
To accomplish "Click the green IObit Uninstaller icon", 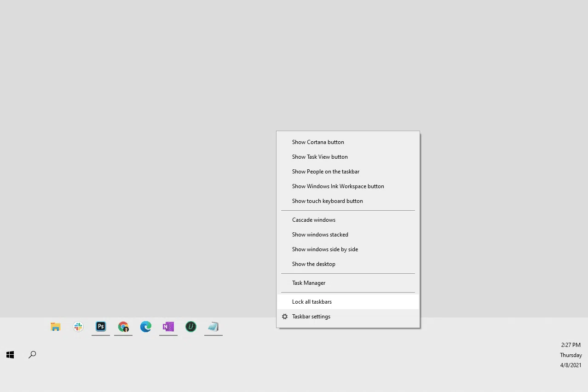I will point(191,327).
